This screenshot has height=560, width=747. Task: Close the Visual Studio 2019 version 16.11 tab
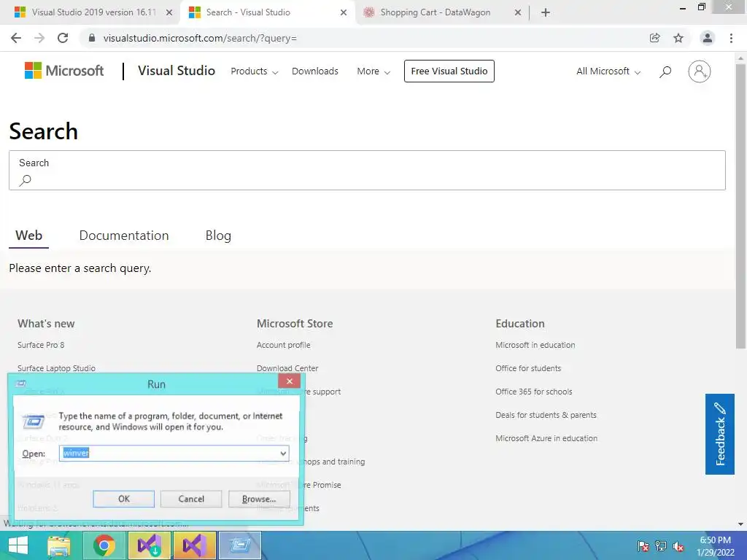[x=169, y=13]
